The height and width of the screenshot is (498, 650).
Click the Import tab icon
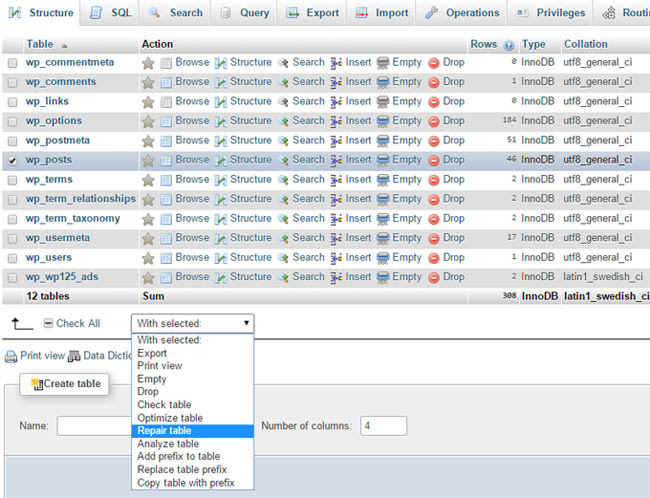point(361,13)
